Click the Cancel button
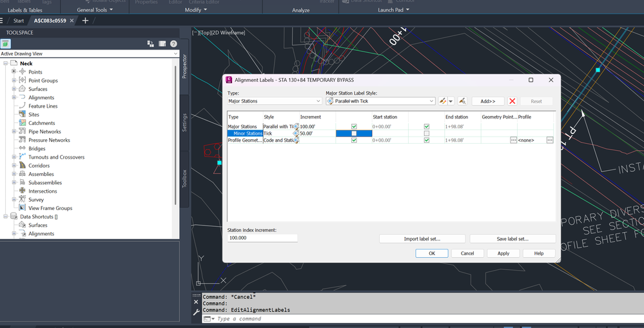Screen dimensions: 644x328 (x=467, y=253)
